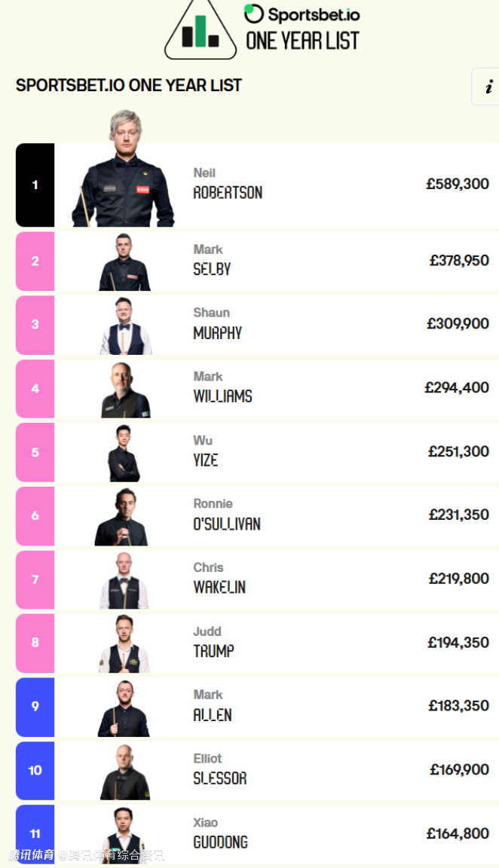Screen dimensions: 499x868
Task: Click Shaun Murphy's portrait
Action: [x=125, y=325]
